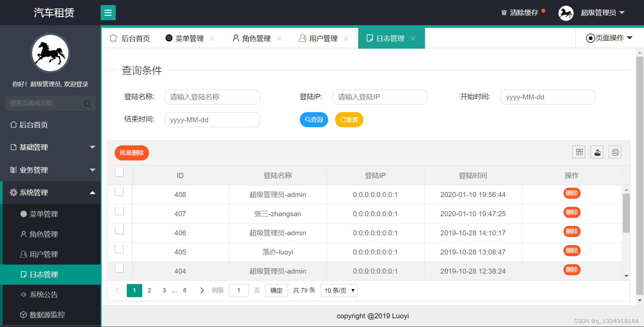
Task: Open the 页面操作 dropdown
Action: 609,38
